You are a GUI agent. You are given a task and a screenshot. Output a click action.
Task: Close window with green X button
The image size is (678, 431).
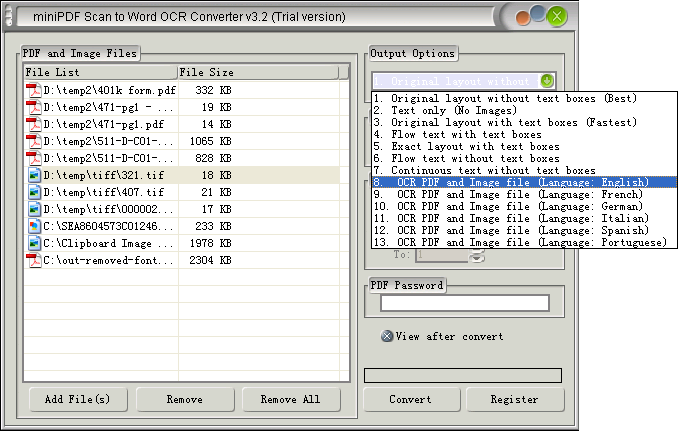click(x=556, y=17)
